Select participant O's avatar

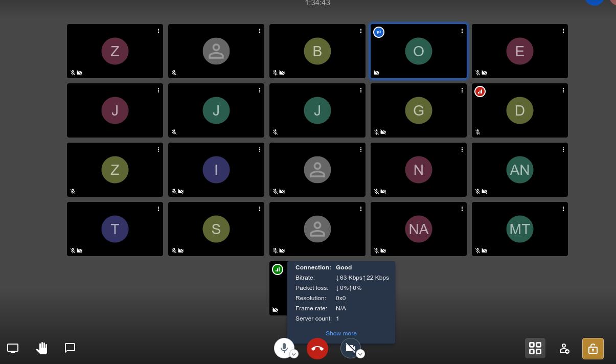pos(419,51)
